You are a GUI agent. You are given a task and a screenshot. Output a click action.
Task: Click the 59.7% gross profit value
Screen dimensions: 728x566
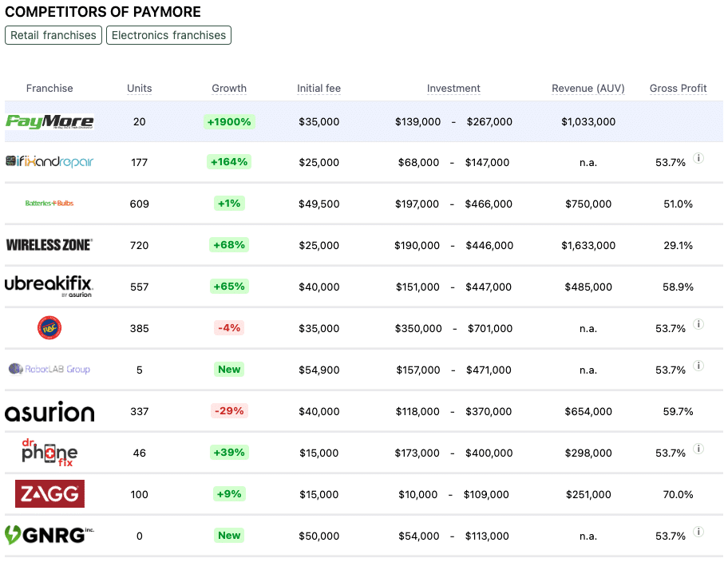(x=678, y=411)
